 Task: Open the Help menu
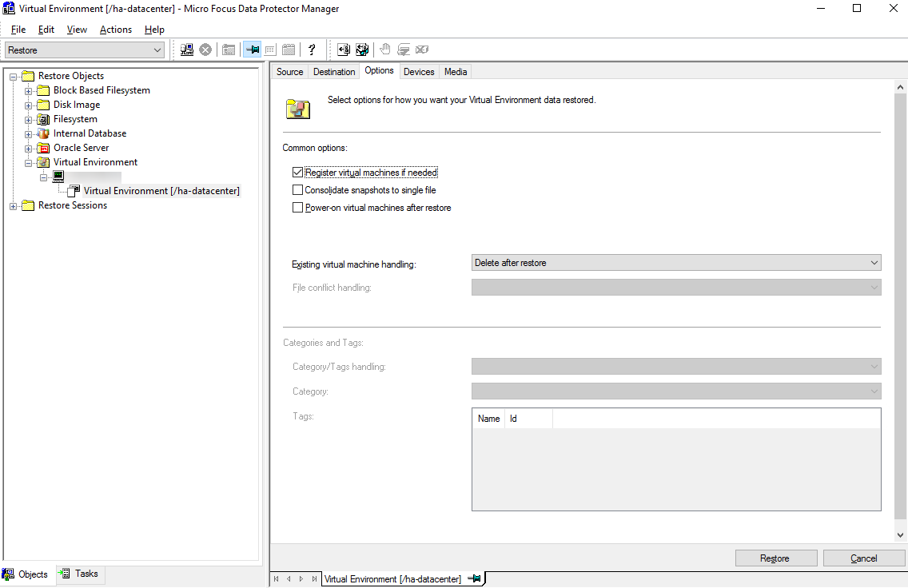pos(154,30)
